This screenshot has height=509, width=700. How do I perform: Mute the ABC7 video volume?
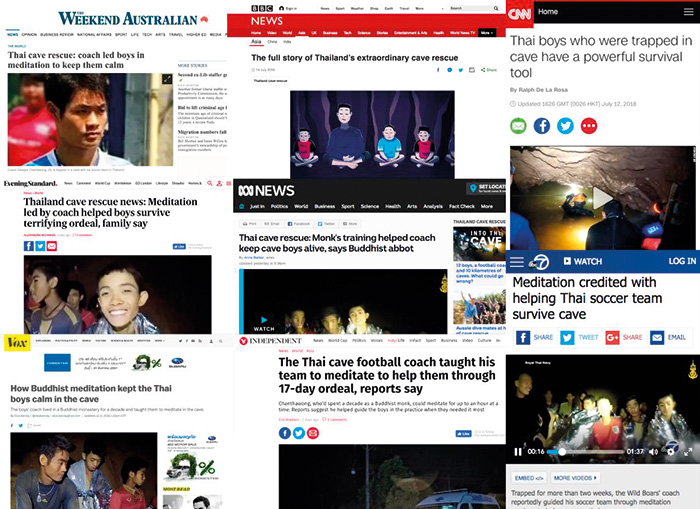click(x=653, y=452)
